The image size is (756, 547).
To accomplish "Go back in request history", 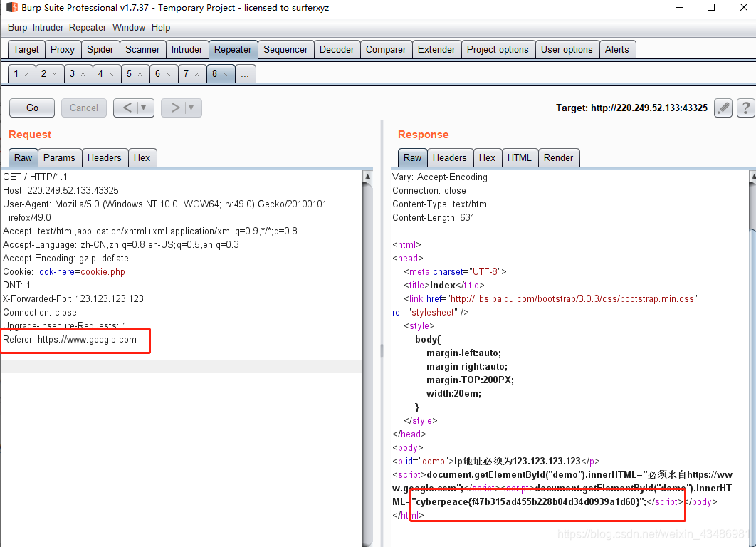I will point(127,108).
